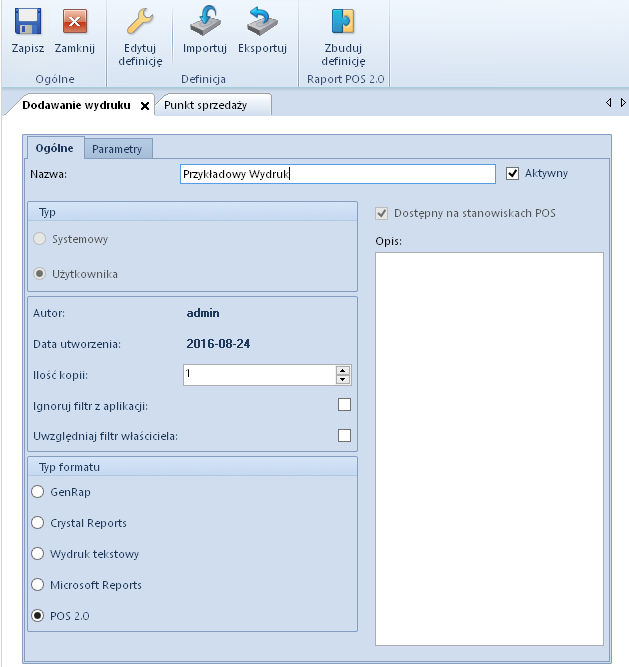
Task: Decrease Ilość kopii with the down arrow
Action: pyautogui.click(x=343, y=379)
